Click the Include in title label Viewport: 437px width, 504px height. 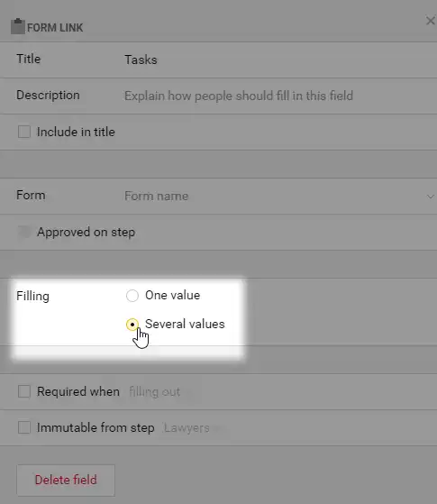click(76, 132)
